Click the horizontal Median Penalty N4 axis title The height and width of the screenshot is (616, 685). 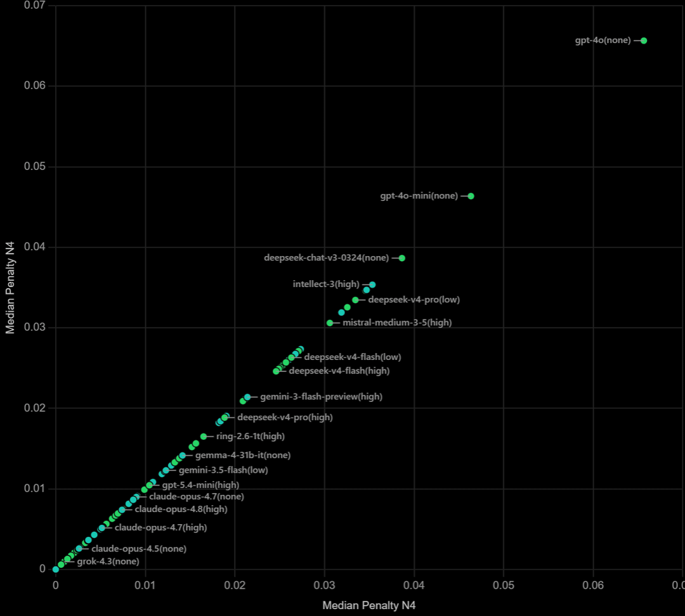(x=369, y=605)
